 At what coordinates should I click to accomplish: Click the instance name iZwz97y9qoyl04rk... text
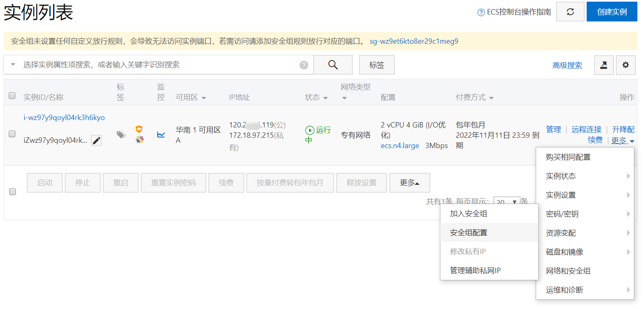[x=55, y=141]
